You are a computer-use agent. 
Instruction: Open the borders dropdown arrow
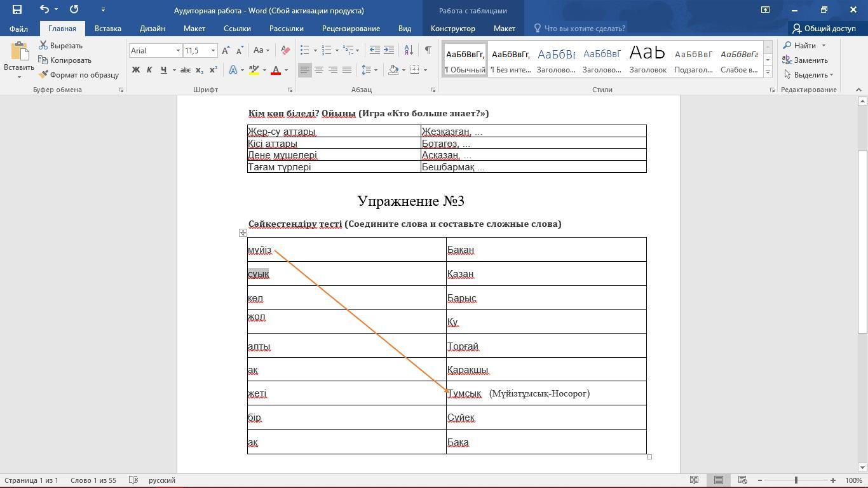click(425, 70)
